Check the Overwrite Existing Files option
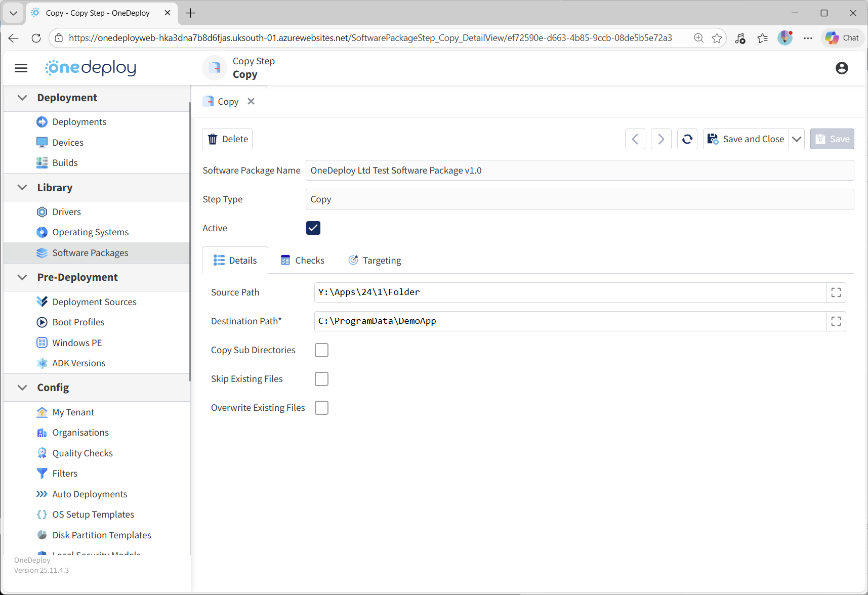 point(321,408)
